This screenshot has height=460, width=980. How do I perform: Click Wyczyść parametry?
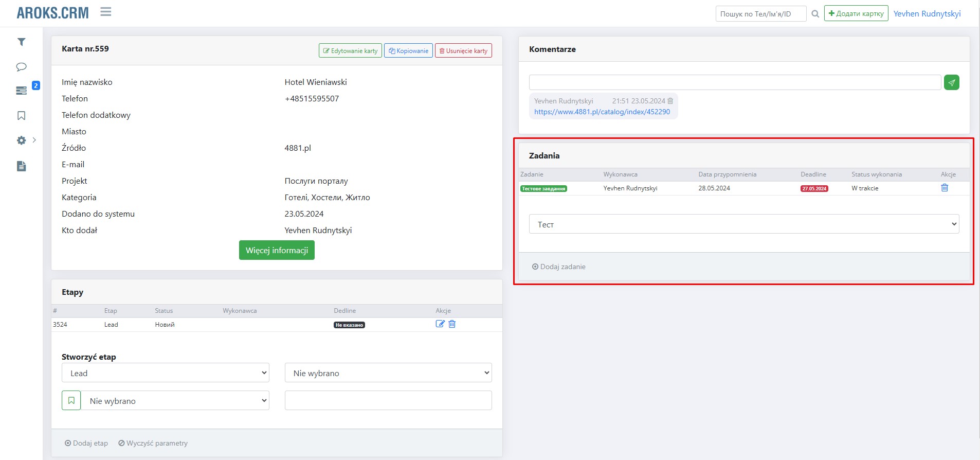click(153, 443)
